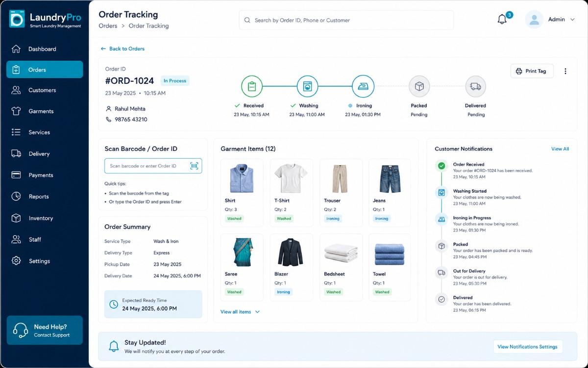Select the Bedsheet garment thumbnail
This screenshot has height=368, width=588.
(341, 253)
